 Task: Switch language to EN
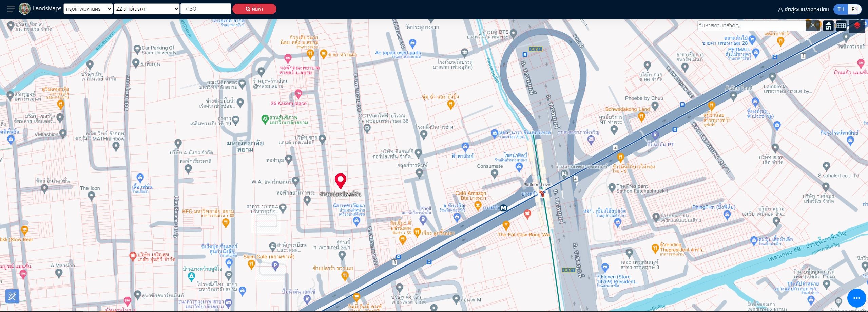pos(855,9)
